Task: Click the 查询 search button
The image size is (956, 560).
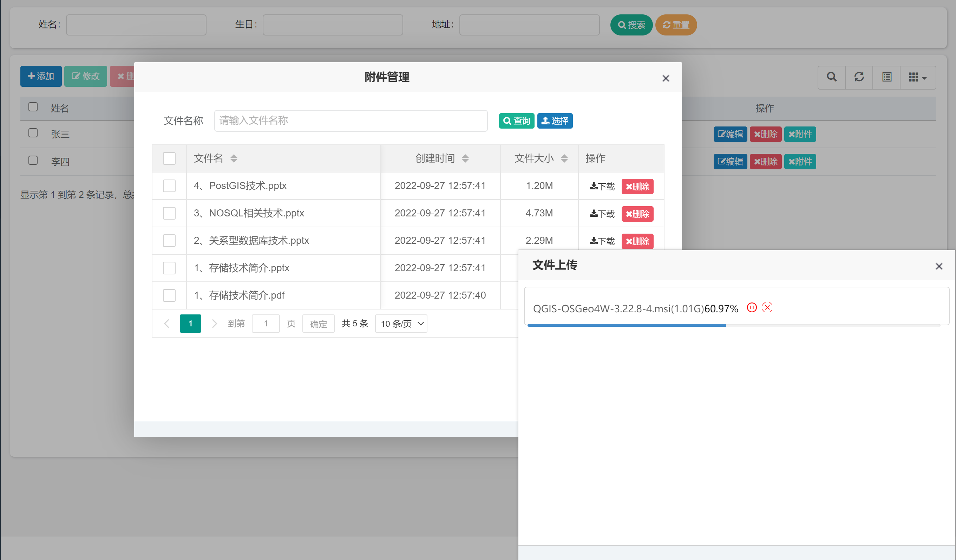Action: 516,121
